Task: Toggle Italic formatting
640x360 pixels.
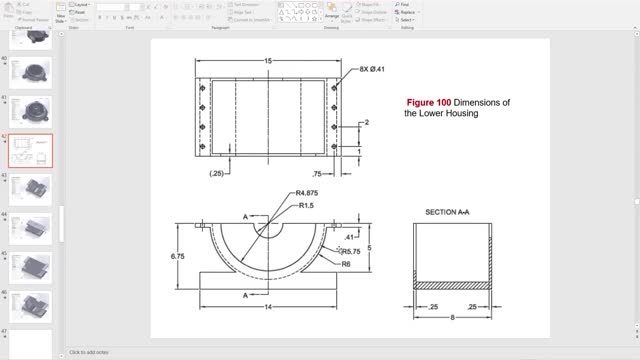Action: 107,18
